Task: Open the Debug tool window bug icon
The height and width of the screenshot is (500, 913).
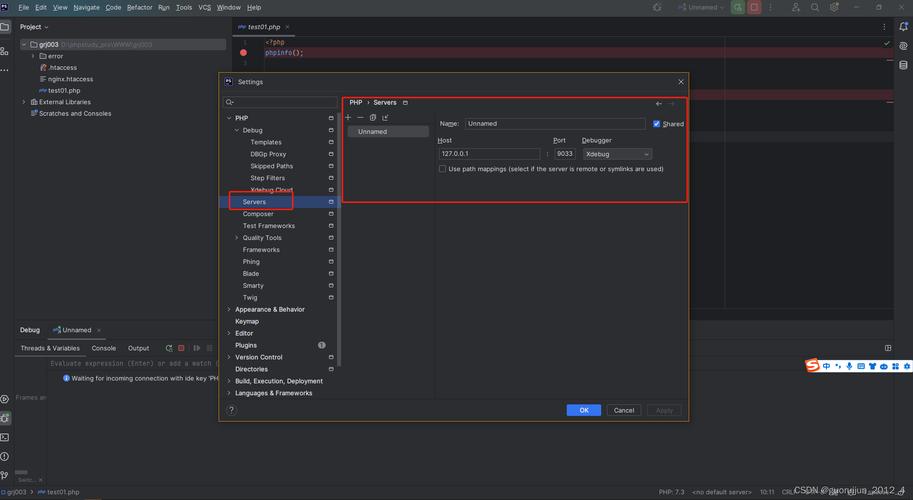Action: 5,418
